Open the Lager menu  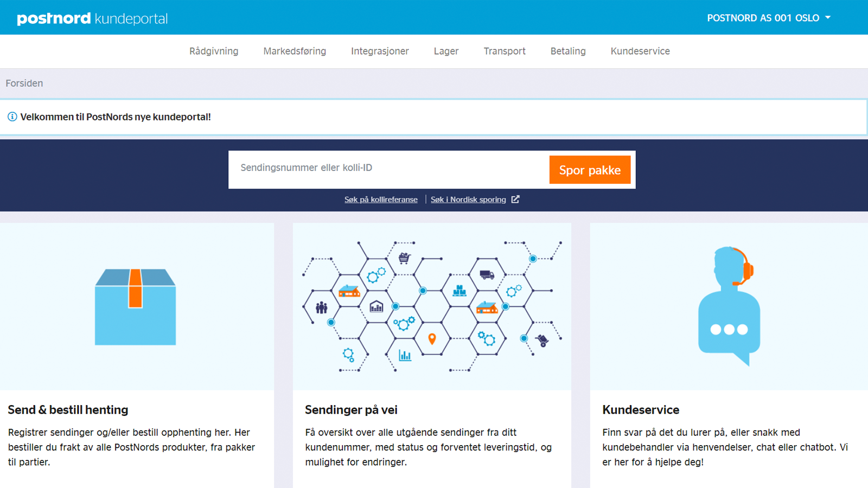tap(446, 51)
